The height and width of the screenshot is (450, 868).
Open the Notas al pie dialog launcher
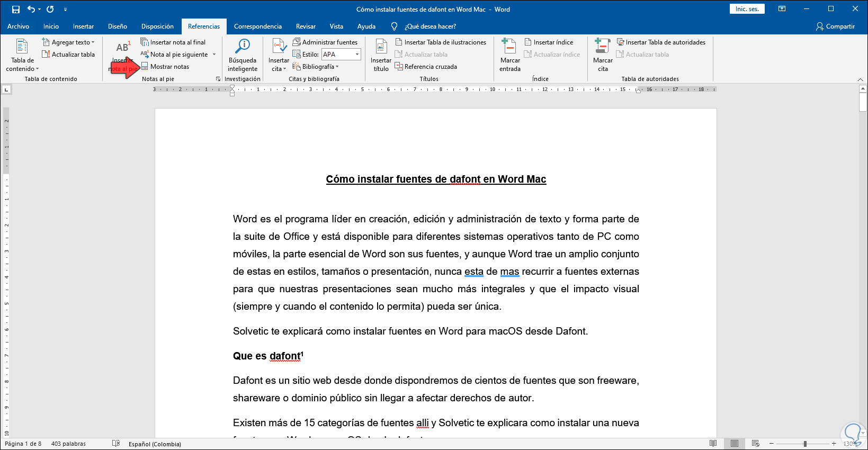click(x=218, y=79)
